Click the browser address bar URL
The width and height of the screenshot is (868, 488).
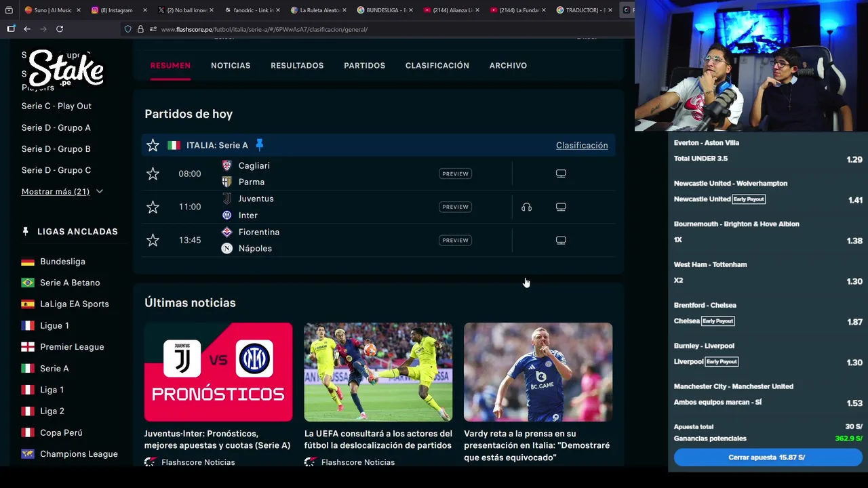click(x=264, y=29)
